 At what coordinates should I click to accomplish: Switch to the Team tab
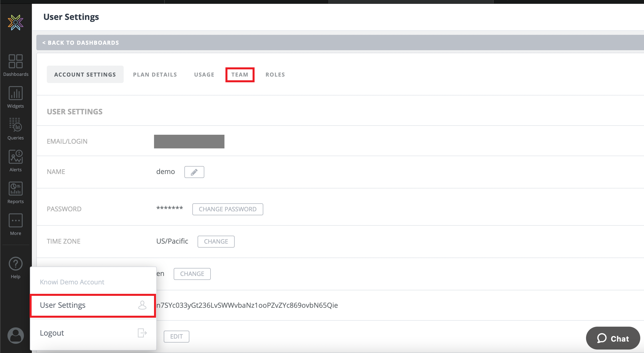239,75
